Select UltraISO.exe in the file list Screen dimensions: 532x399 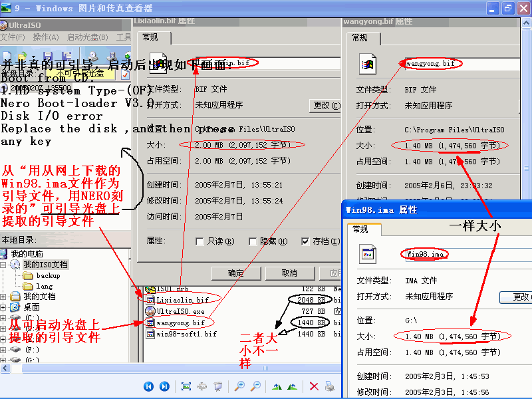[180, 311]
